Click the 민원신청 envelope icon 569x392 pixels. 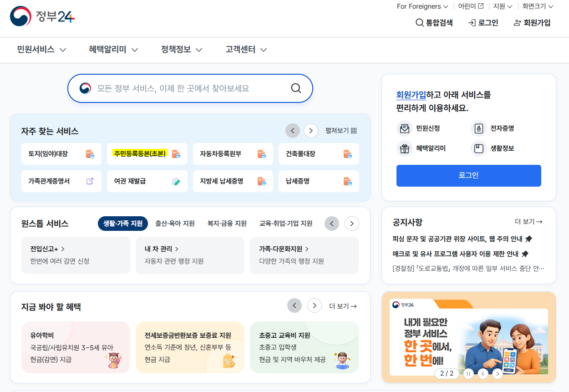coord(404,128)
